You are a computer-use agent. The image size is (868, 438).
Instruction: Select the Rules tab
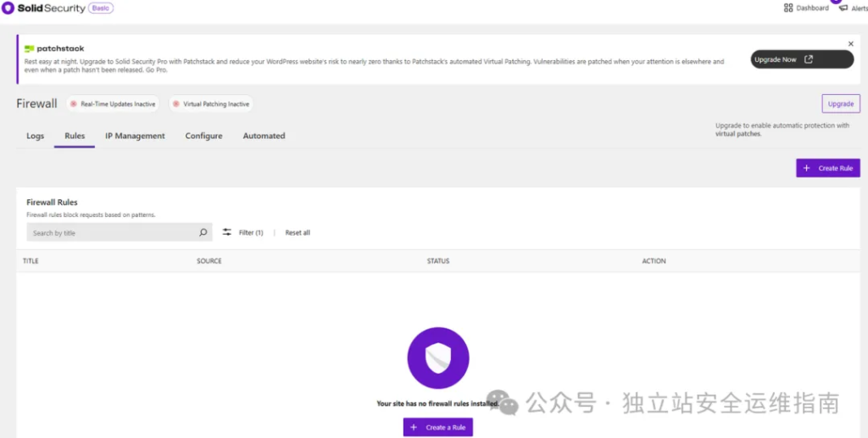(x=75, y=136)
